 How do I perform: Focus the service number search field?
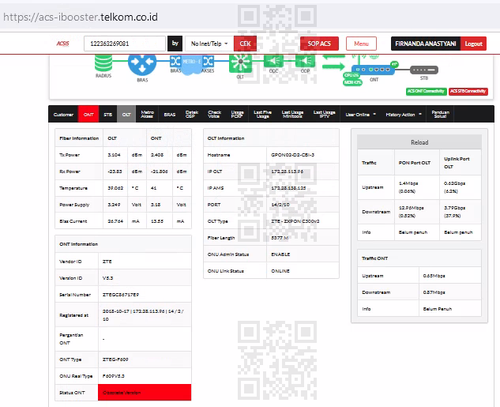124,44
